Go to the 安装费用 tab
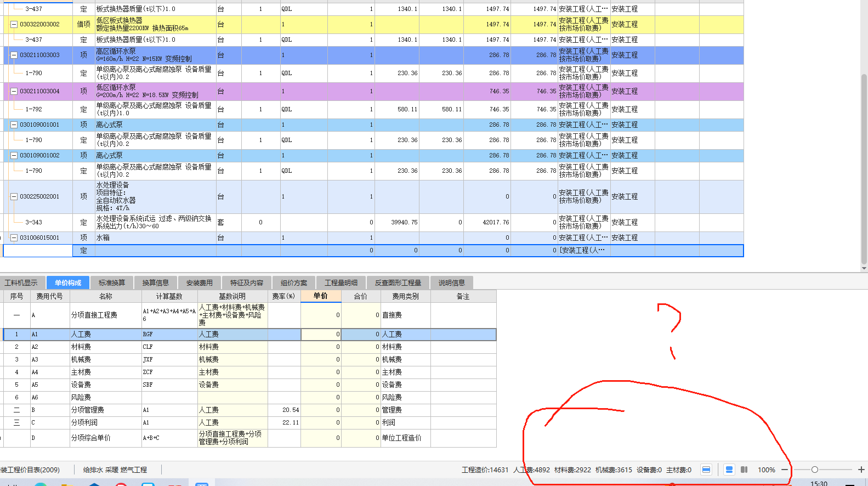 click(x=200, y=282)
